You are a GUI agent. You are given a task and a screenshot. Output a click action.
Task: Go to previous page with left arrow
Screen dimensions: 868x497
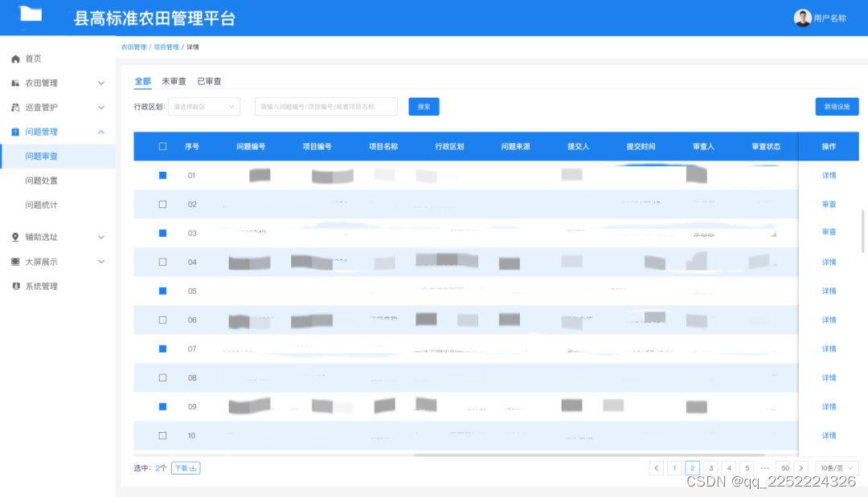point(656,468)
